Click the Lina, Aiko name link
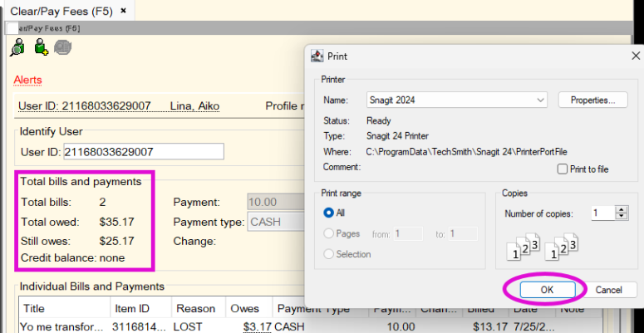Image resolution: width=644 pixels, height=333 pixels. point(194,106)
